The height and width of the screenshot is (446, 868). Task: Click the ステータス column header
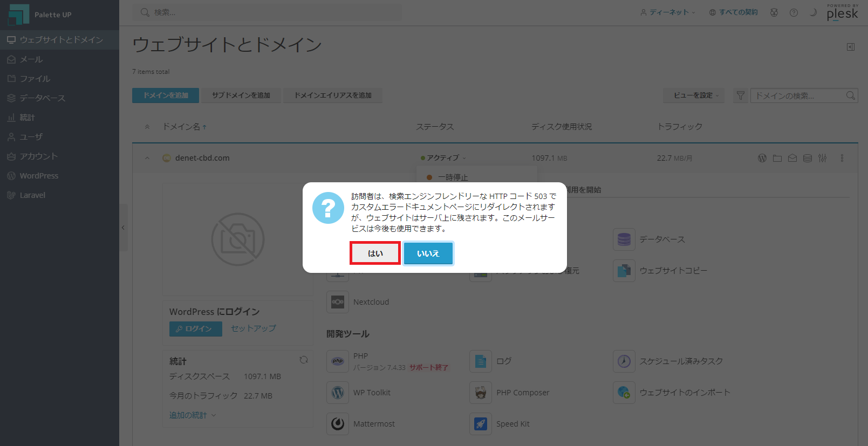pos(435,127)
